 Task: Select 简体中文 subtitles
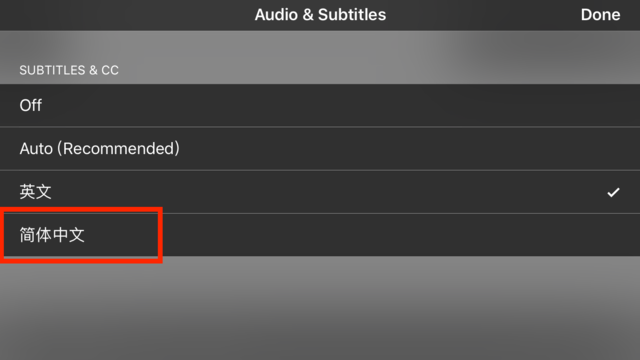(320, 235)
